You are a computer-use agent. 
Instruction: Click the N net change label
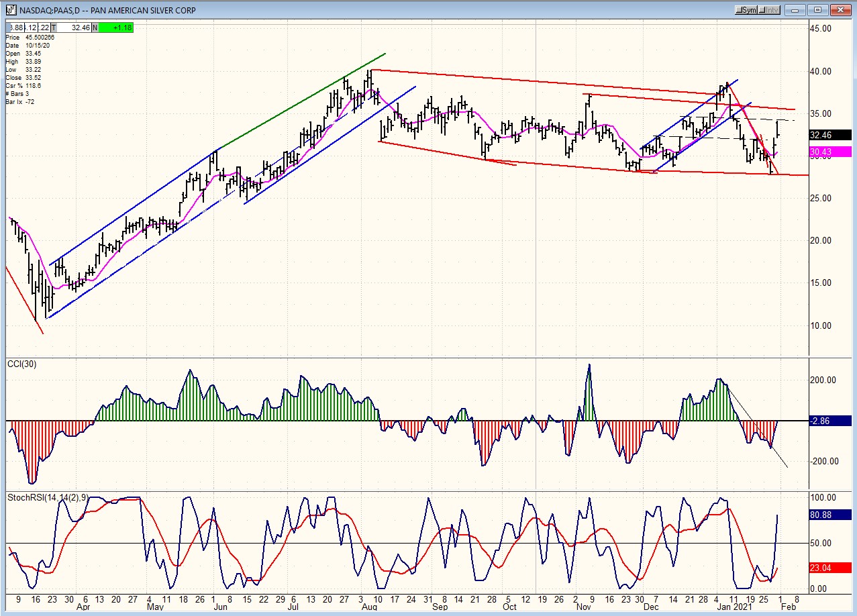pos(95,28)
